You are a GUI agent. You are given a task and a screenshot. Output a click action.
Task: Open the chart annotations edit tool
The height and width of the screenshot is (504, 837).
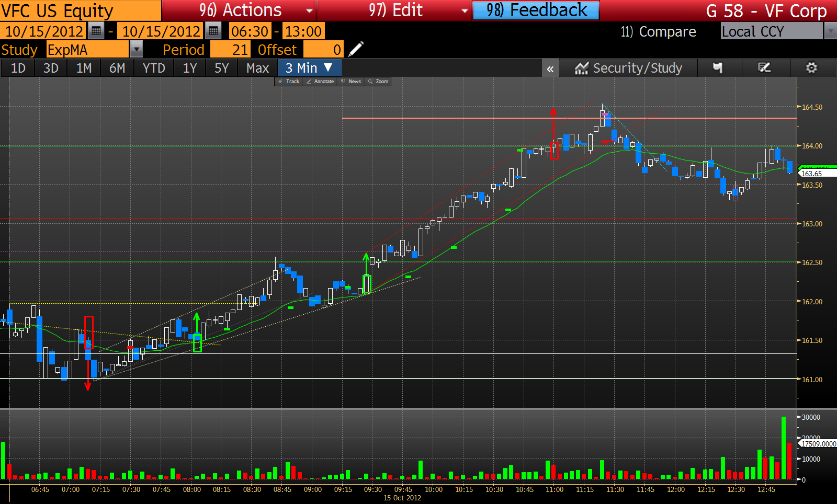click(x=764, y=68)
